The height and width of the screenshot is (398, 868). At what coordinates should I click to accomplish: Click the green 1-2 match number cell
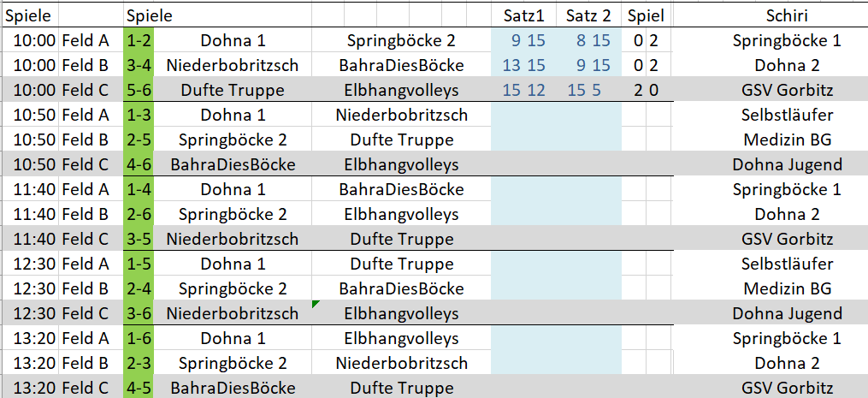pyautogui.click(x=138, y=40)
